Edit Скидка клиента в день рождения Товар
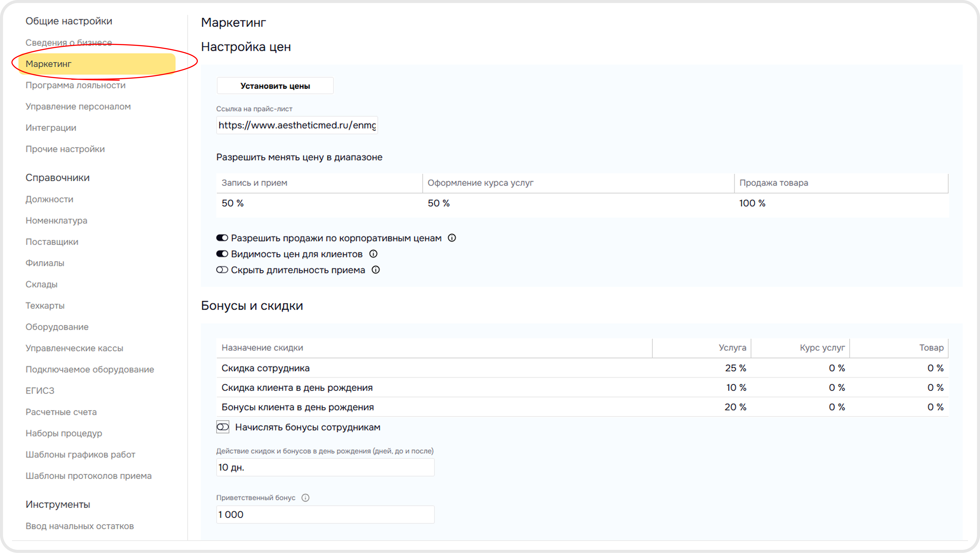 pyautogui.click(x=936, y=388)
